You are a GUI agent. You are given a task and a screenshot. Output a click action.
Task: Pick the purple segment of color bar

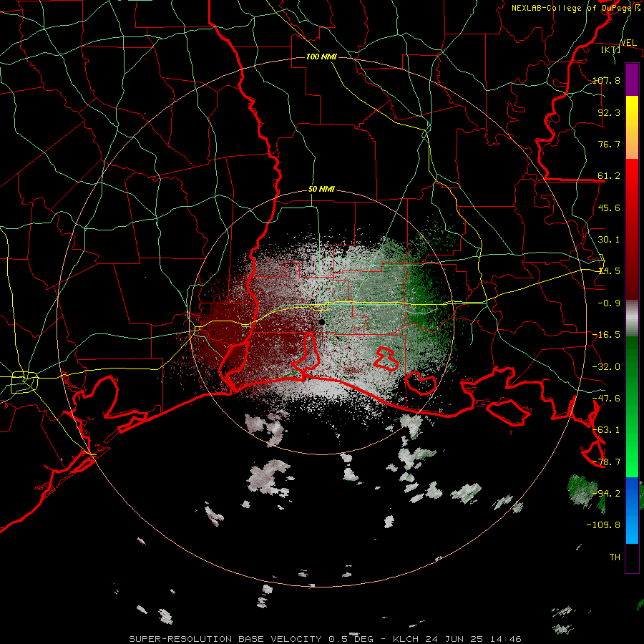pyautogui.click(x=632, y=80)
